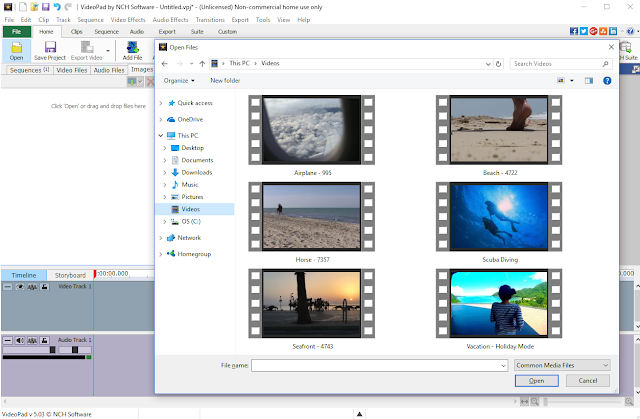Click VideoPad help icon in ribbon corner
The width and height of the screenshot is (640, 419).
631,31
